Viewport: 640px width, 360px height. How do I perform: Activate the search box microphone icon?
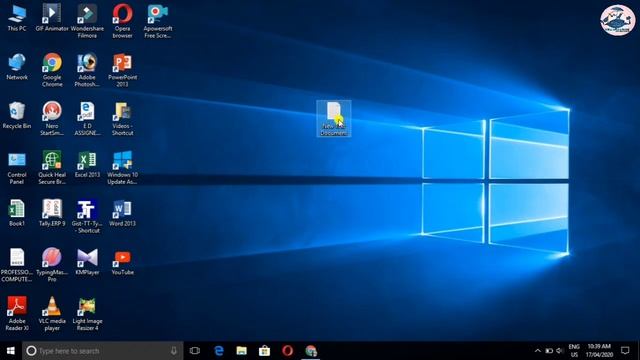pyautogui.click(x=174, y=351)
